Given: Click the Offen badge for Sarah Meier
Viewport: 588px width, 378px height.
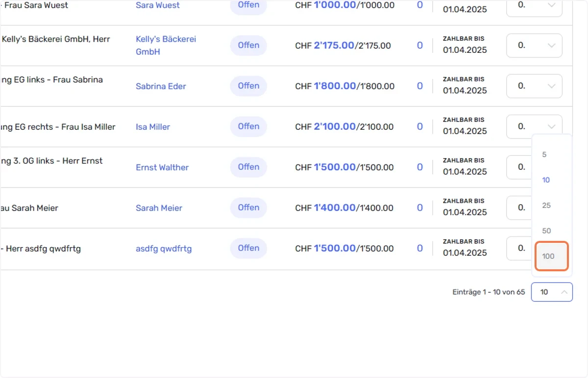Looking at the screenshot, I should coord(248,208).
